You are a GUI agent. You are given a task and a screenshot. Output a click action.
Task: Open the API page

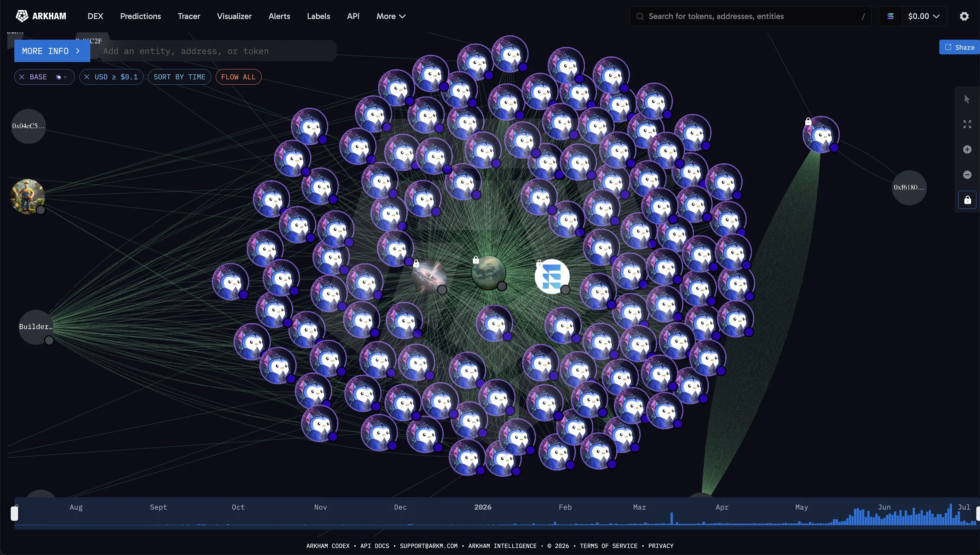353,16
